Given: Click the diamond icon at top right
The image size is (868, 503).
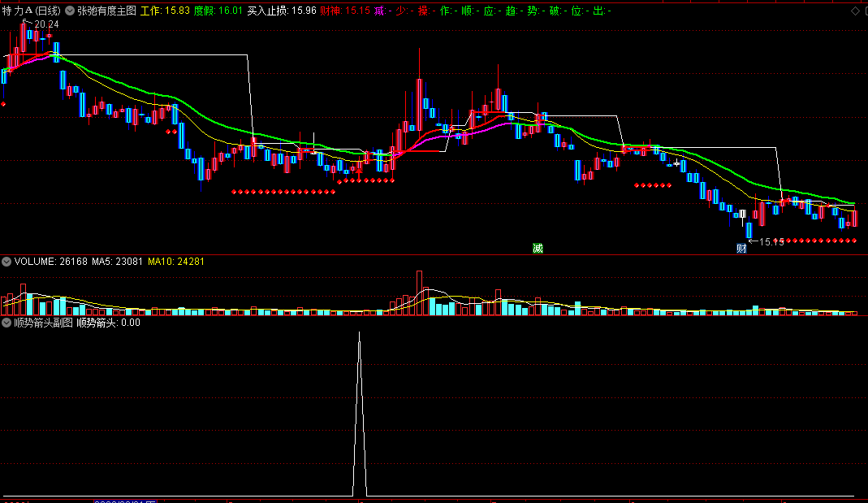Looking at the screenshot, I should tap(855, 11).
